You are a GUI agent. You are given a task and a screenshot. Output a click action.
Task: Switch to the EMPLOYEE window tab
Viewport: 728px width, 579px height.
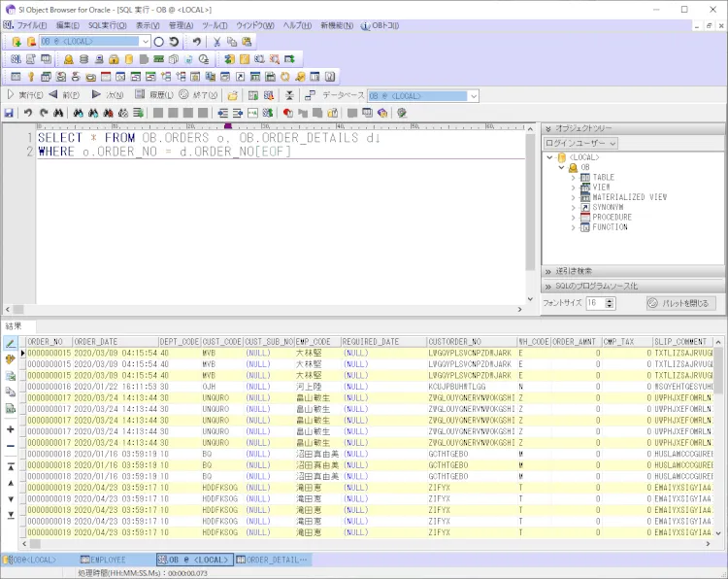[102, 561]
